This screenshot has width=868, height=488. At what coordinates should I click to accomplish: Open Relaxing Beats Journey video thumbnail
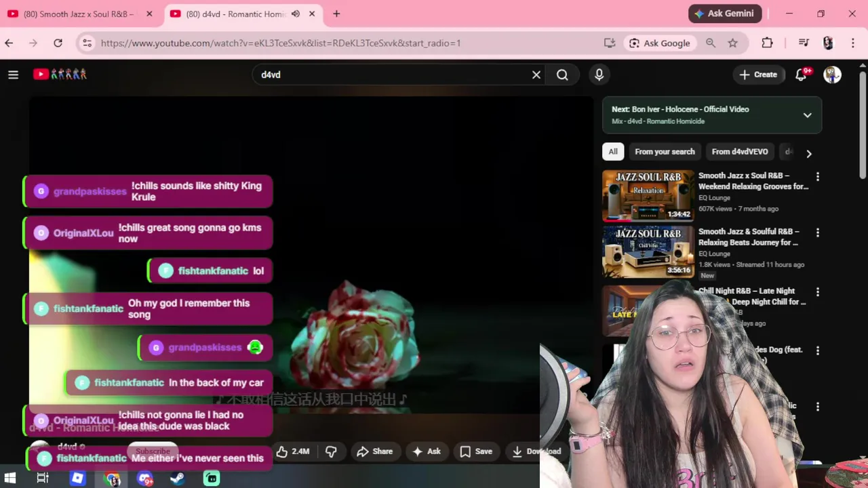tap(648, 252)
